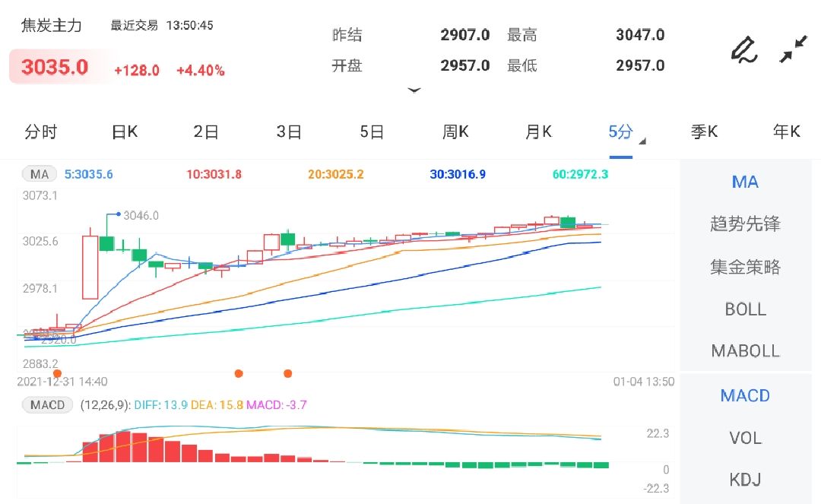Screen dimensions: 821x504
Task: Select VOL sub-indicator
Action: click(746, 438)
